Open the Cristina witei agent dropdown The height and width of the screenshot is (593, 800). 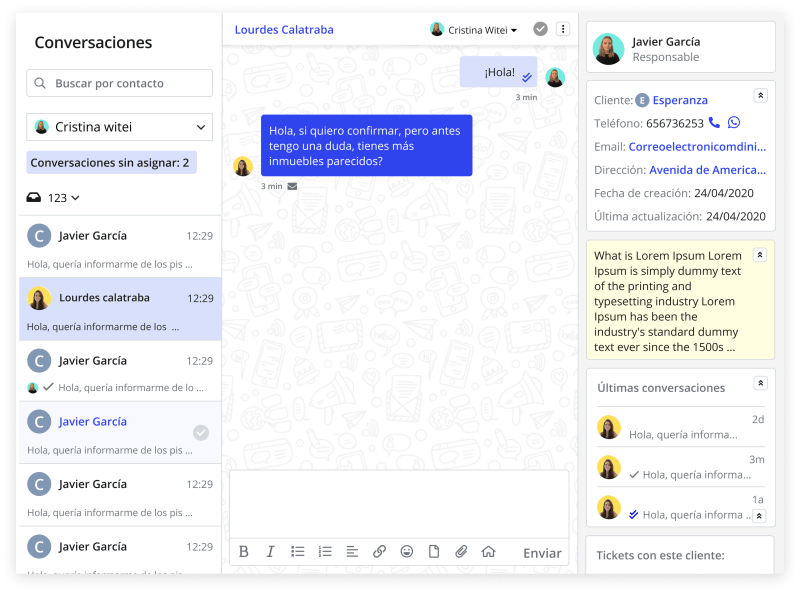point(119,127)
